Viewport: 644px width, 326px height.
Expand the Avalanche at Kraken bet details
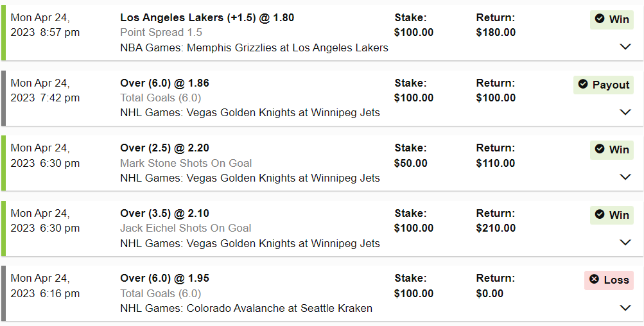(625, 307)
